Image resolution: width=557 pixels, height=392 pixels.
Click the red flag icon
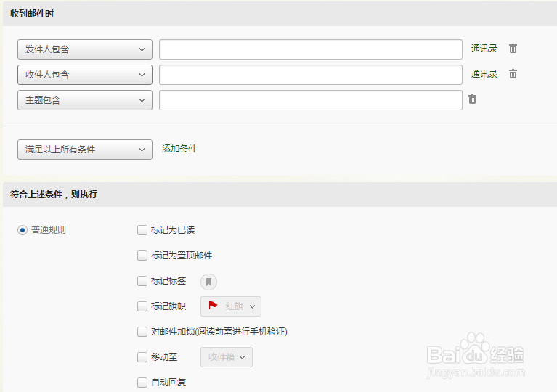(213, 306)
